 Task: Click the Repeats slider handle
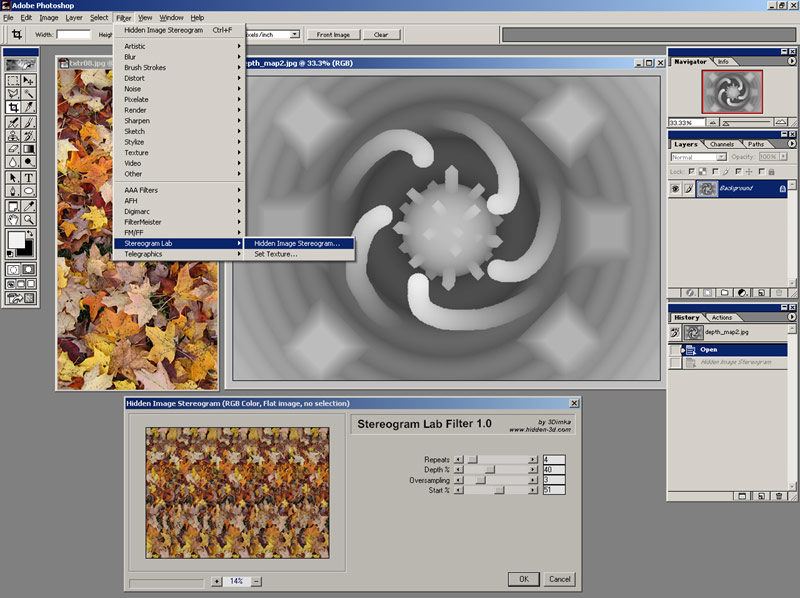tap(472, 460)
